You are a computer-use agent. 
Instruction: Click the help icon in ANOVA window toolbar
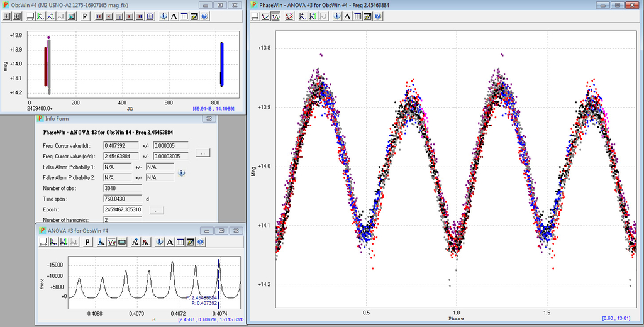[x=200, y=242]
